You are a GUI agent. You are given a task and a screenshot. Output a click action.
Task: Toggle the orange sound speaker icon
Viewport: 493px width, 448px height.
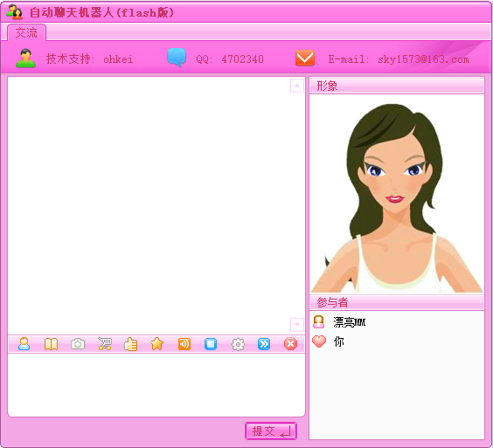click(x=184, y=344)
